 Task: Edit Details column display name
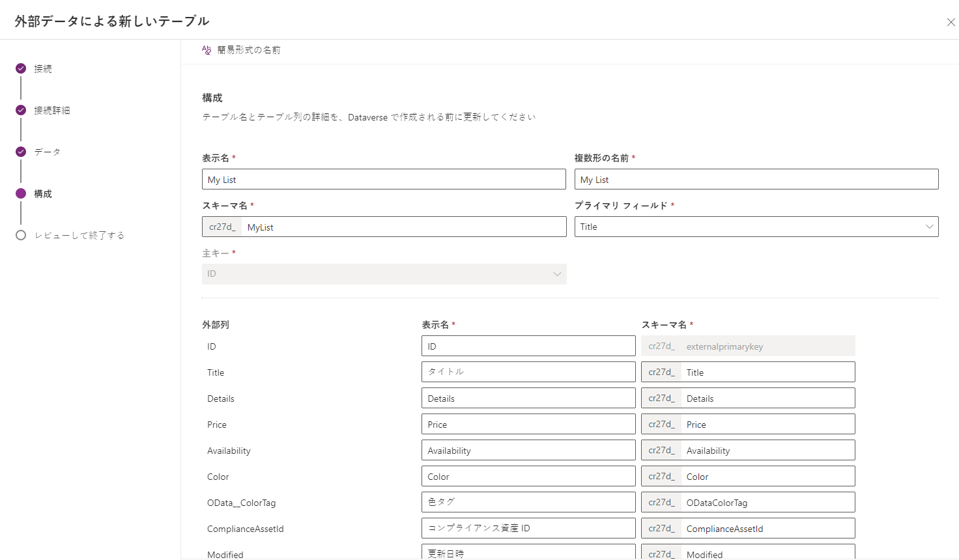click(x=528, y=398)
